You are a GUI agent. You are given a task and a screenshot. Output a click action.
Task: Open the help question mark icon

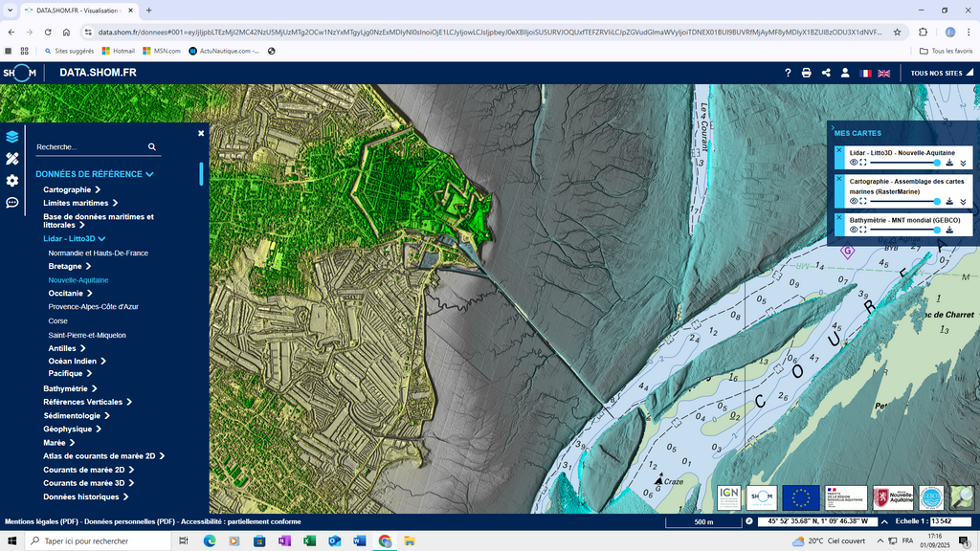pyautogui.click(x=788, y=73)
